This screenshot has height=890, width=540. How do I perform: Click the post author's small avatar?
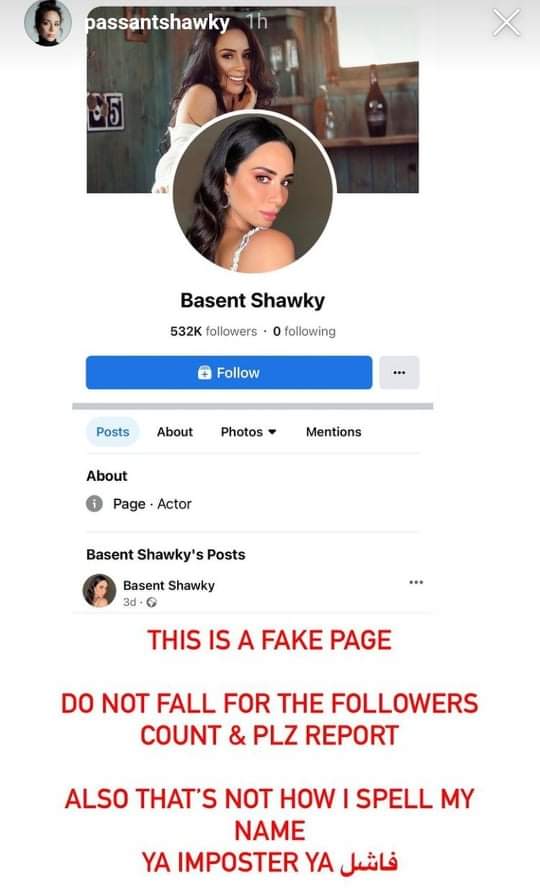pos(99,590)
